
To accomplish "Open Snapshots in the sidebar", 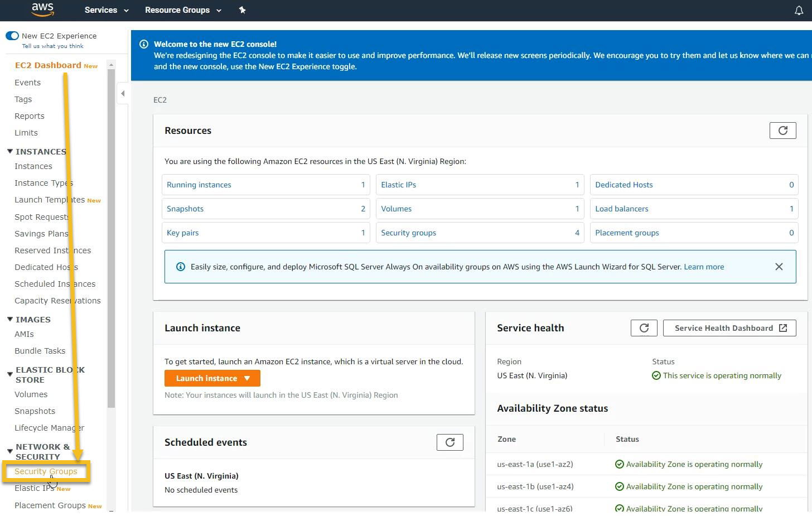I will click(35, 411).
